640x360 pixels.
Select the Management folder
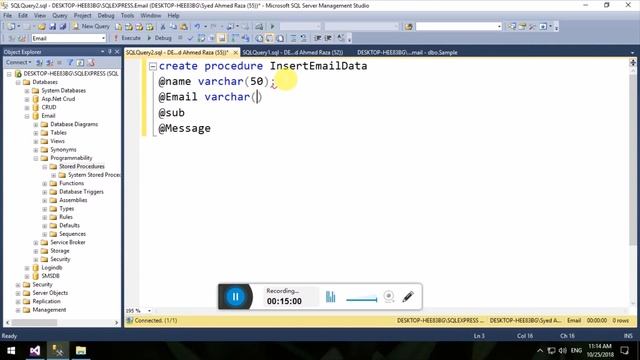[49, 310]
